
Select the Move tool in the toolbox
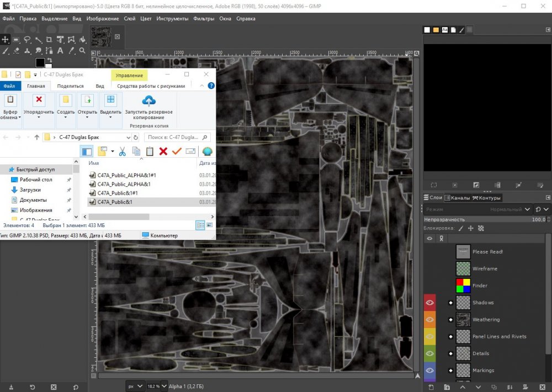[x=6, y=40]
